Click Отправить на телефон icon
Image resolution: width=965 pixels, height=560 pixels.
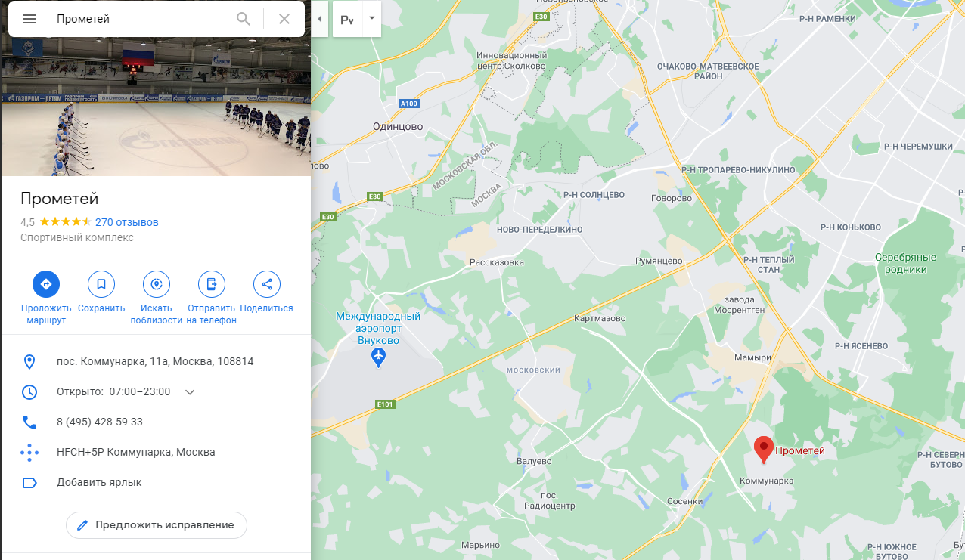click(x=212, y=284)
